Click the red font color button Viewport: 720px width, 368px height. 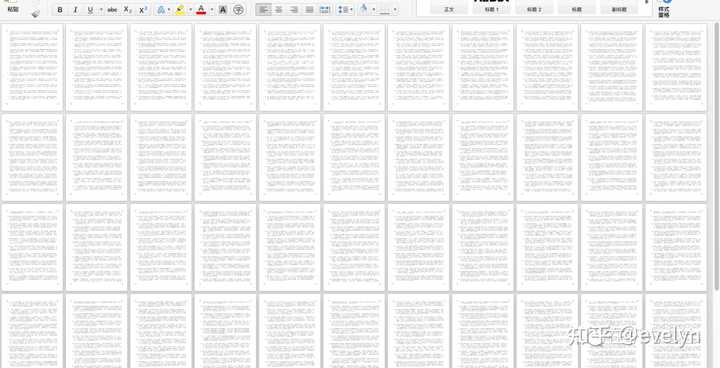coord(201,10)
